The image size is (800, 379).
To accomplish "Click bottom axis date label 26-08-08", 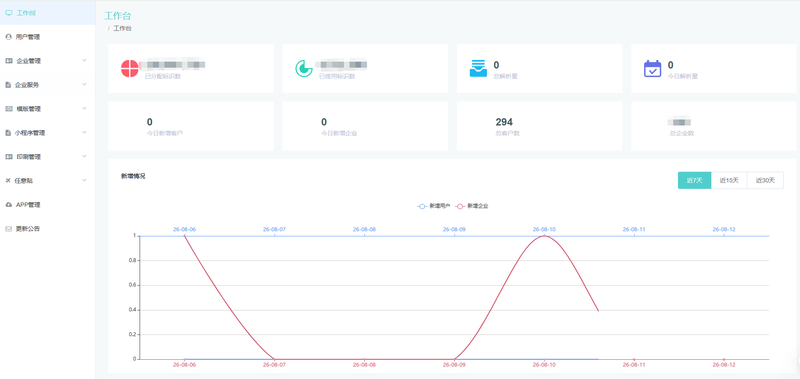I will click(364, 365).
